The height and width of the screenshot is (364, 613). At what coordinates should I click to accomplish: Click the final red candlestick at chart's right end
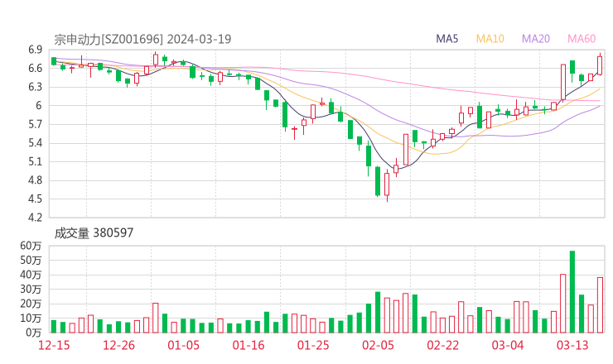click(600, 65)
